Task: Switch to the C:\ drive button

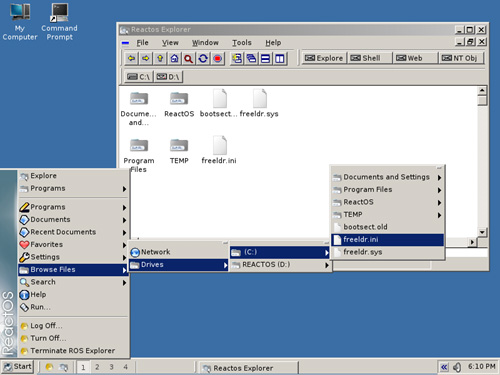Action: (x=139, y=77)
